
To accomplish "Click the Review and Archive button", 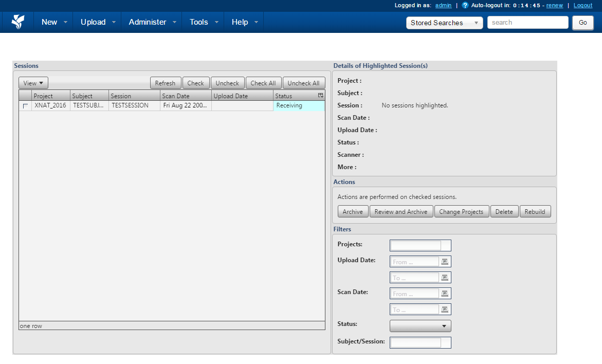I will (x=400, y=212).
